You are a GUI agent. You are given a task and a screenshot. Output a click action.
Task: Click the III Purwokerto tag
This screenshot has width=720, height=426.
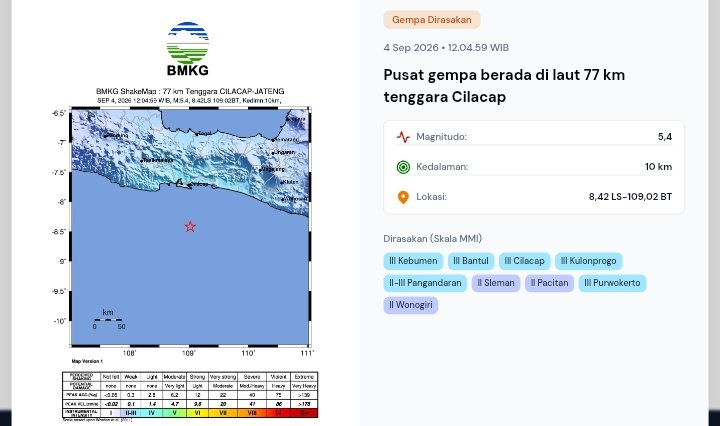pyautogui.click(x=612, y=283)
